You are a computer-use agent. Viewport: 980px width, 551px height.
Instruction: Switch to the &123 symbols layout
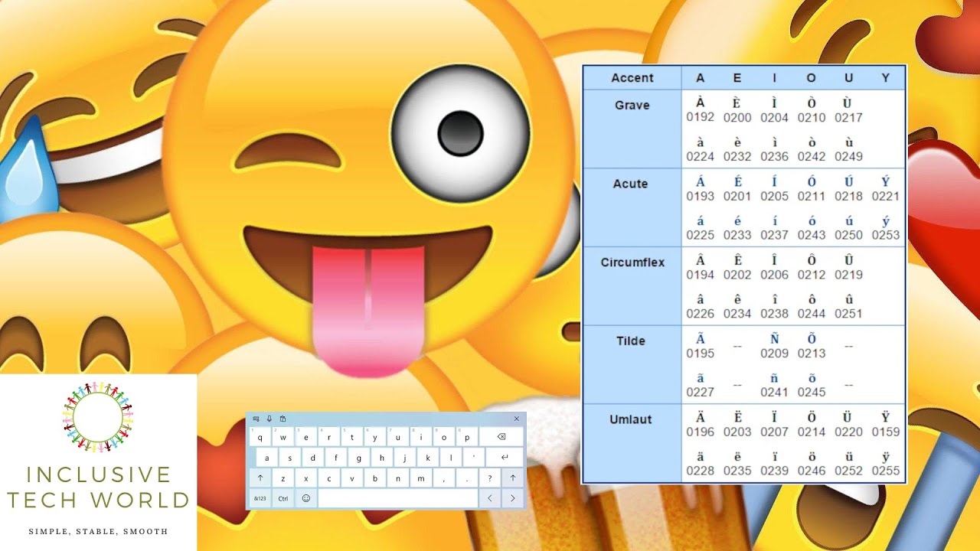(x=260, y=498)
